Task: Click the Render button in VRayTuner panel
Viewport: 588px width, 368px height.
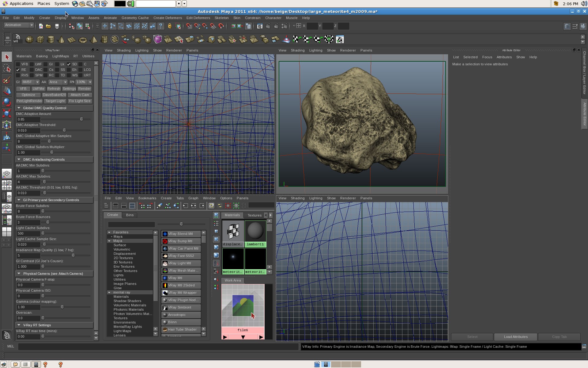Action: [85, 89]
